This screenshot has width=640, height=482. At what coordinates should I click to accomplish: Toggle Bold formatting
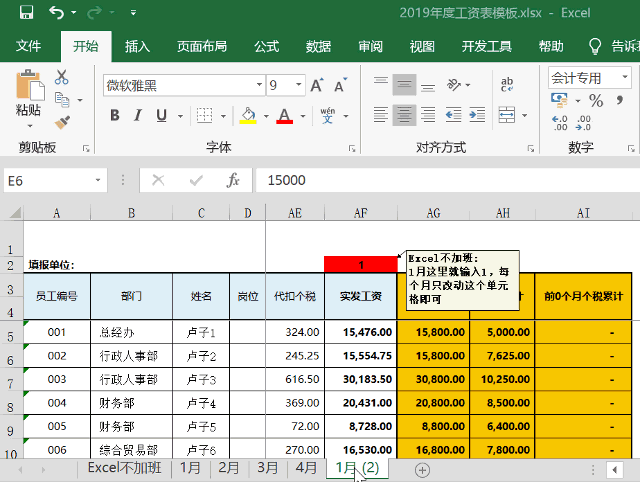point(115,116)
